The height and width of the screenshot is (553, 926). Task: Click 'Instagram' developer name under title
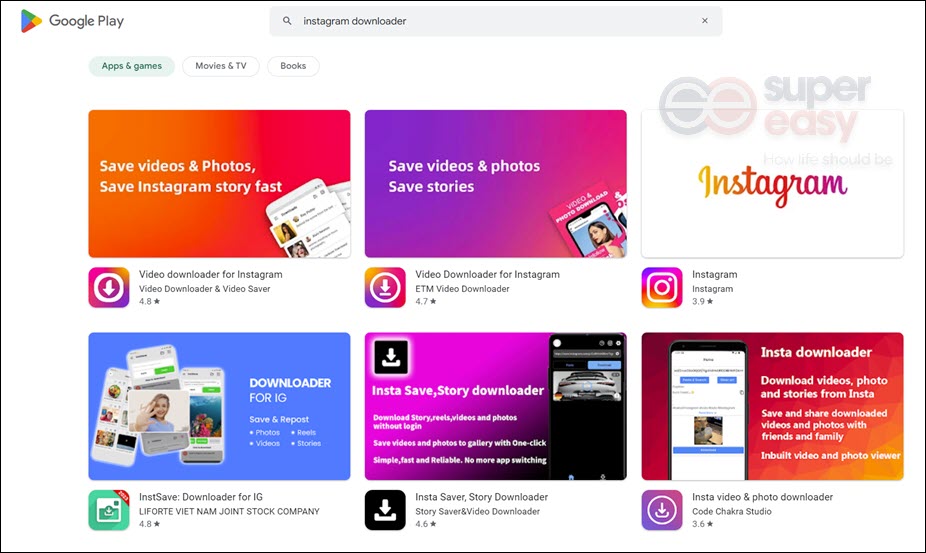point(712,289)
